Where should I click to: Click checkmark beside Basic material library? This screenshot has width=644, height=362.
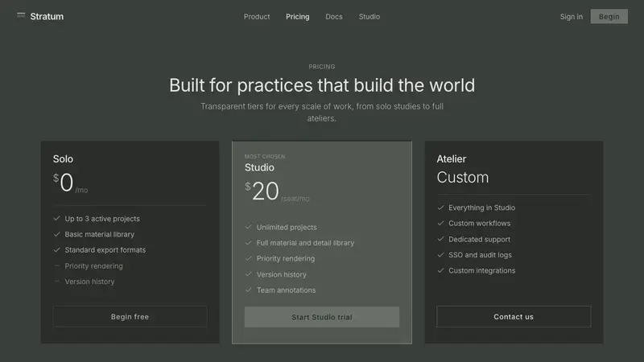56,234
